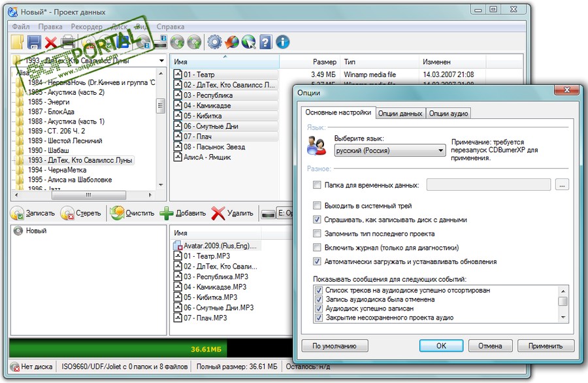Eject the disc tray with the green down-arrow disc icon
The width and height of the screenshot is (588, 383).
177,42
